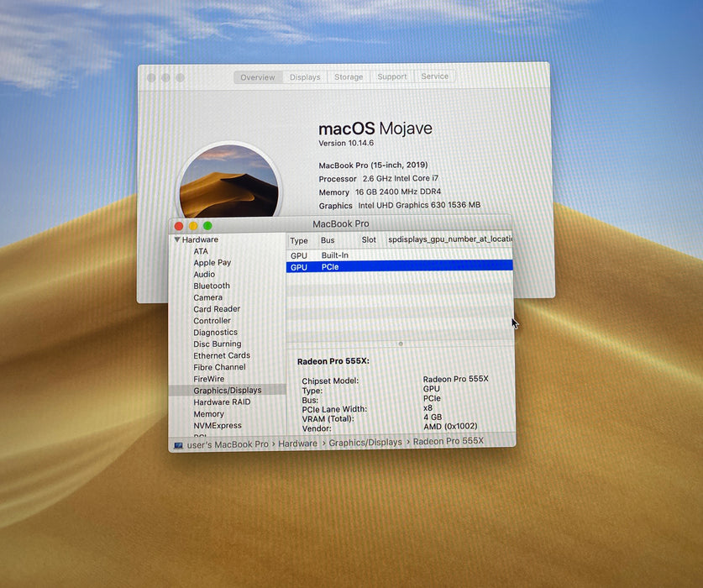Click the VRAM (Total) value 4 GB
703x588 pixels.
coord(433,417)
